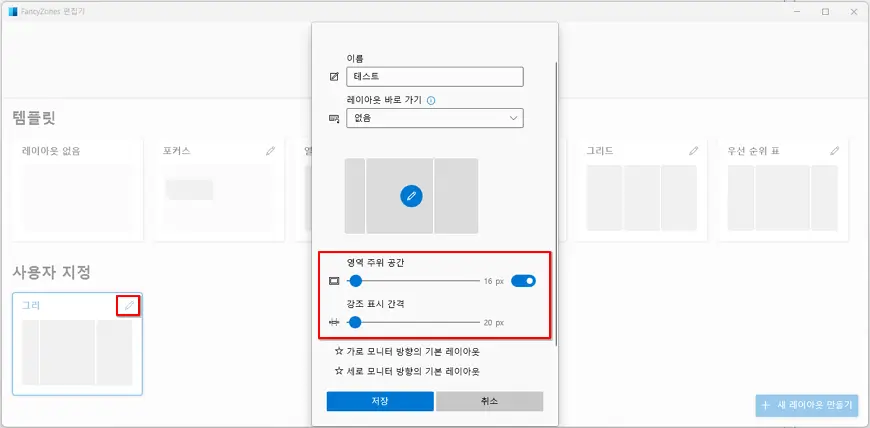Set 가로 모니터 방향의 기본 레이아웃 star
Viewport: 870px width, 428px height.
[x=339, y=352]
